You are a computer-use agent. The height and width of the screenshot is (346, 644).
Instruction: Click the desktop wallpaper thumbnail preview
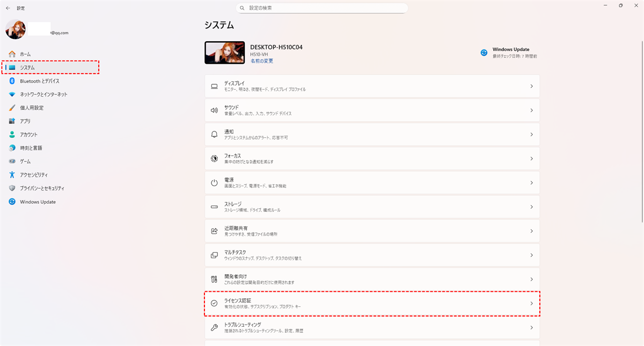(225, 53)
